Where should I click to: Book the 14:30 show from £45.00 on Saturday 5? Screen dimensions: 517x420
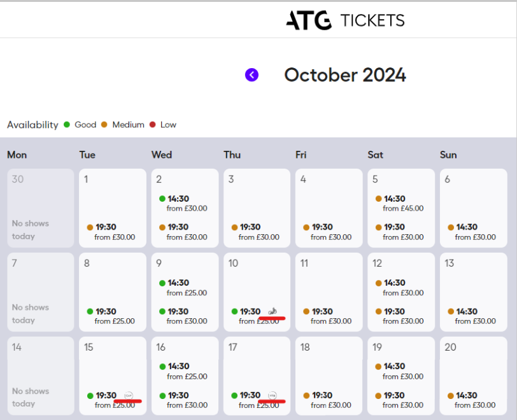[400, 204]
